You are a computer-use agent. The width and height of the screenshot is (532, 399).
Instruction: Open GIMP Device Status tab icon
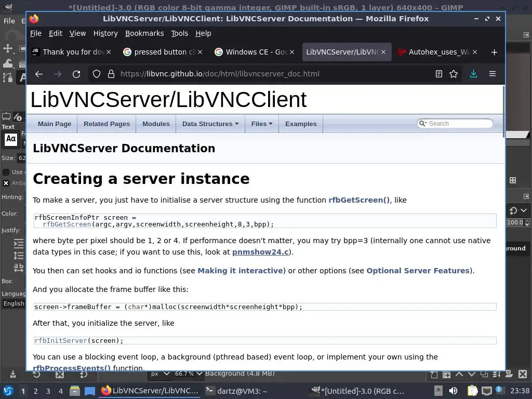click(x=18, y=117)
